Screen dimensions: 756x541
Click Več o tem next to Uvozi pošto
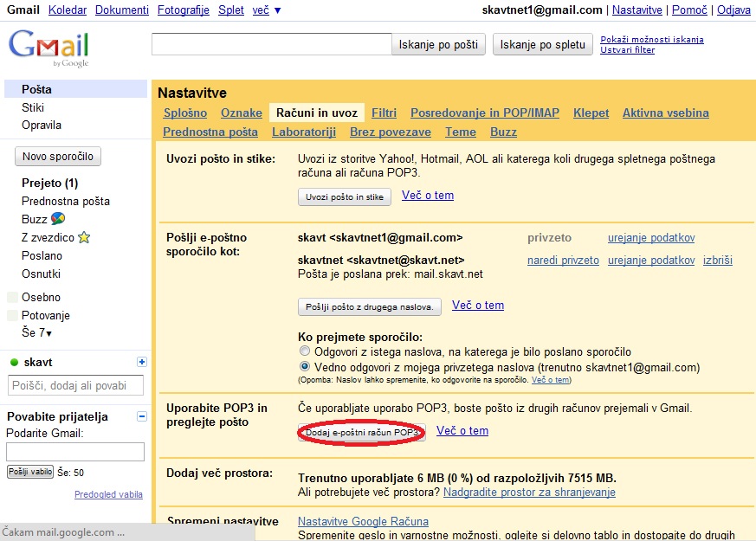point(428,195)
